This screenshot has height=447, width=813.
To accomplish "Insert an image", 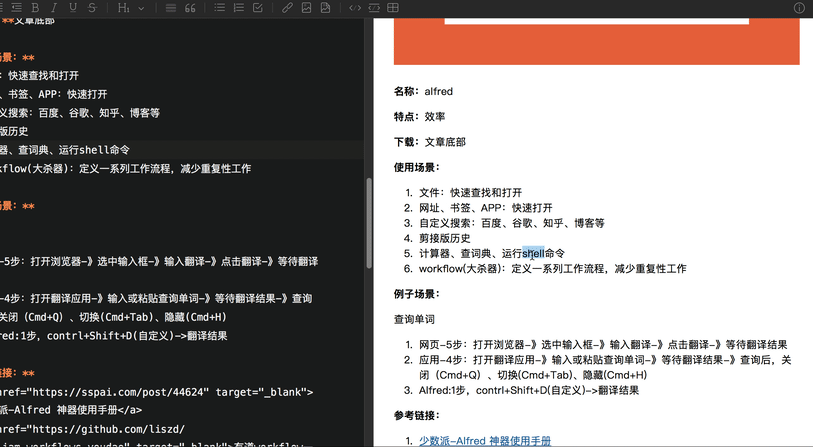I will pos(306,7).
